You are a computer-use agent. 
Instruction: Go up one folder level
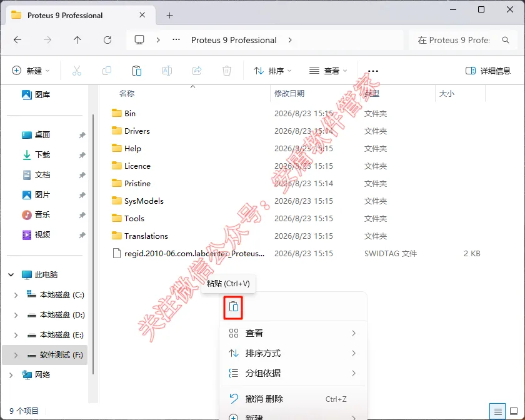77,40
